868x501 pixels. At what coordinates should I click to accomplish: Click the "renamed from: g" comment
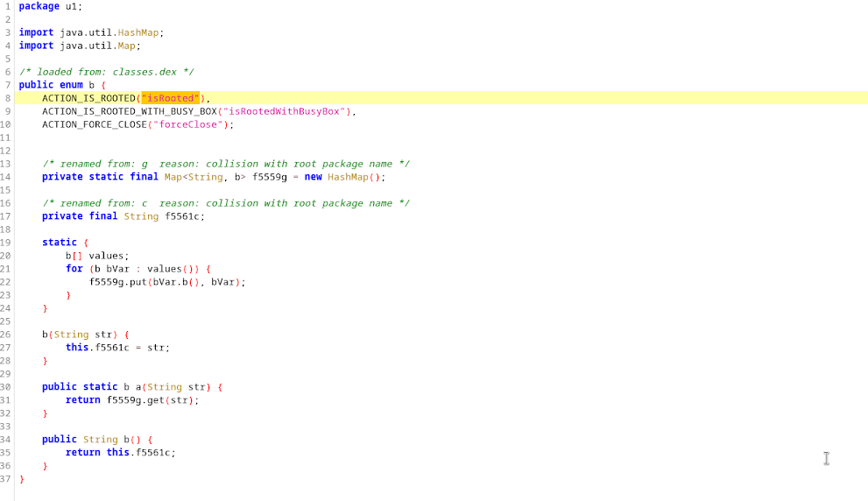point(226,164)
